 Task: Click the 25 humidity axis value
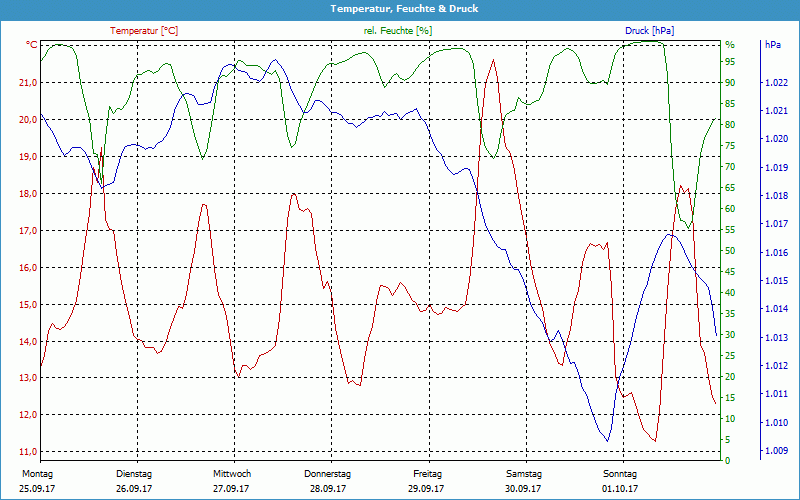pos(730,356)
